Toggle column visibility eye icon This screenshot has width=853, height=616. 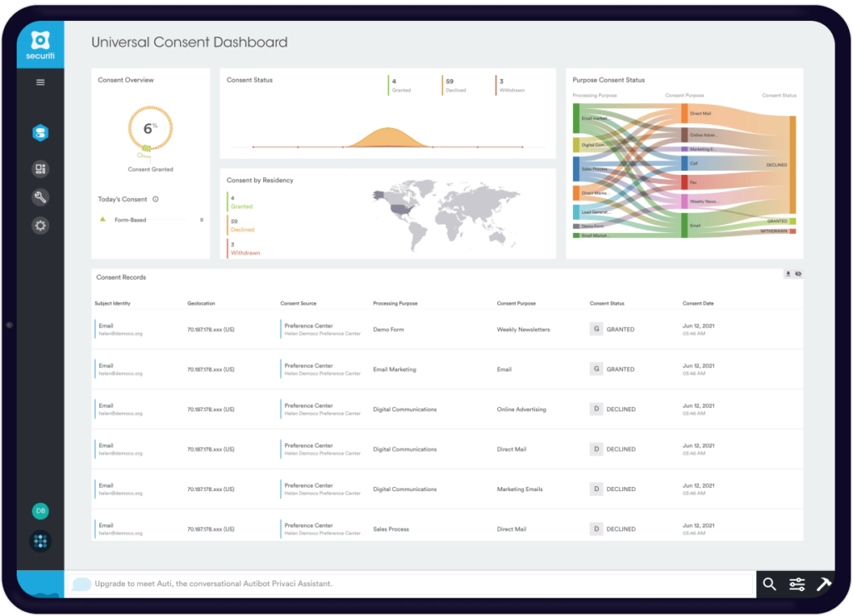[798, 274]
